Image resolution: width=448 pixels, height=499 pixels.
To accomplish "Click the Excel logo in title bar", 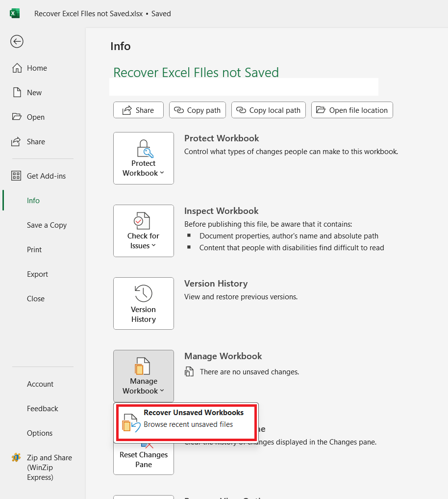I will (15, 14).
